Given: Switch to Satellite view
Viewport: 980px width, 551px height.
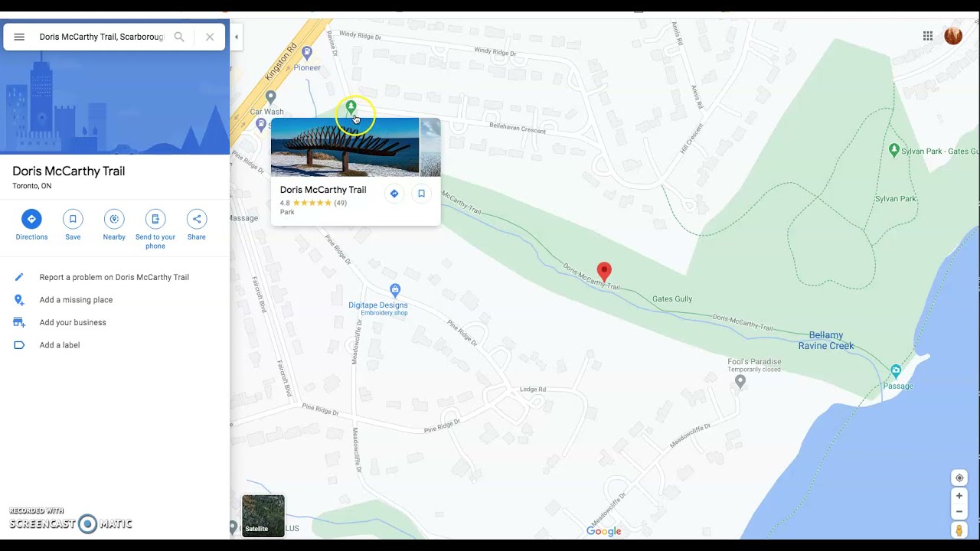Looking at the screenshot, I should tap(263, 515).
